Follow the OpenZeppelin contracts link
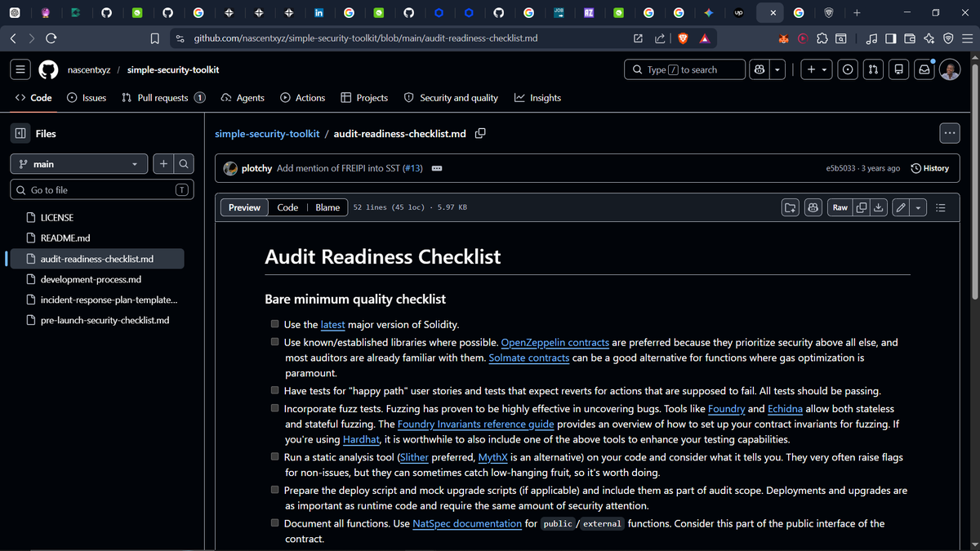Viewport: 980px width, 551px height. (555, 342)
